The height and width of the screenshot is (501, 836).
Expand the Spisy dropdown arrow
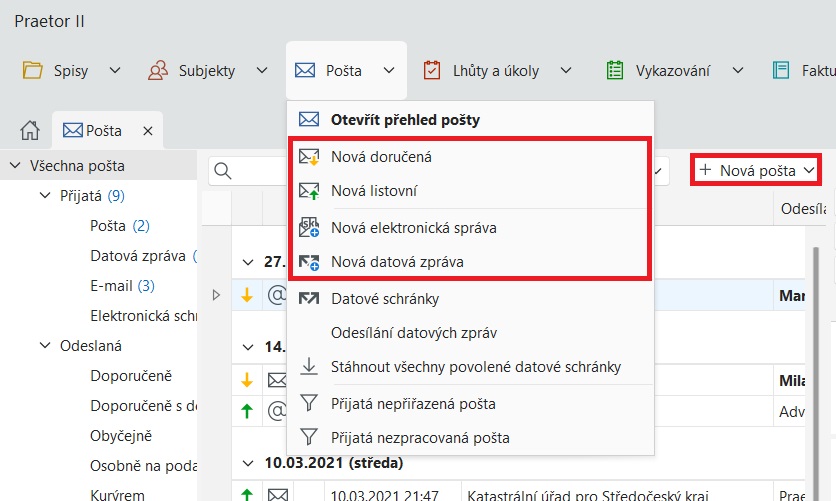(114, 70)
